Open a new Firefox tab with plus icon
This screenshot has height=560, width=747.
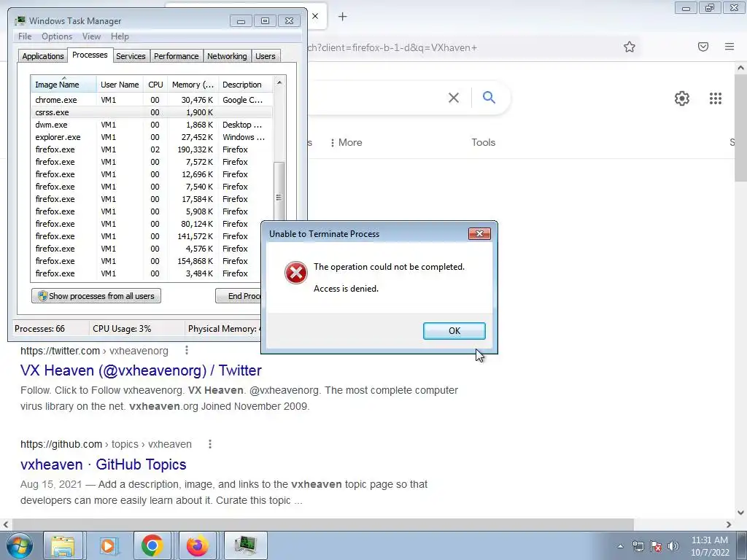[x=343, y=17]
